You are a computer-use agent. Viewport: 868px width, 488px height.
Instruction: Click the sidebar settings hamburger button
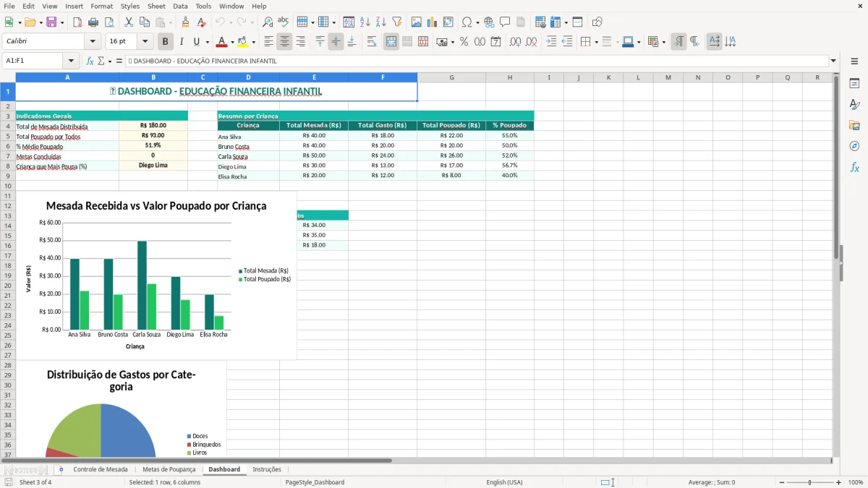854,61
